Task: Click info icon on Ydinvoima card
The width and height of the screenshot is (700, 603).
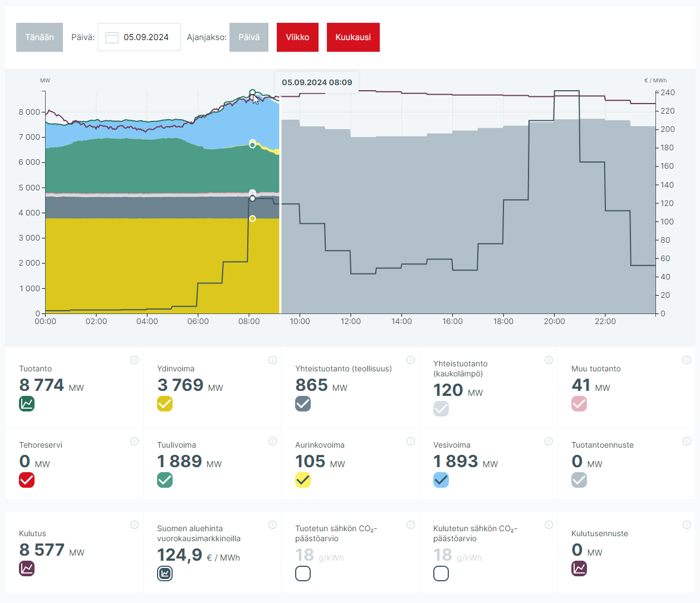Action: click(x=272, y=360)
